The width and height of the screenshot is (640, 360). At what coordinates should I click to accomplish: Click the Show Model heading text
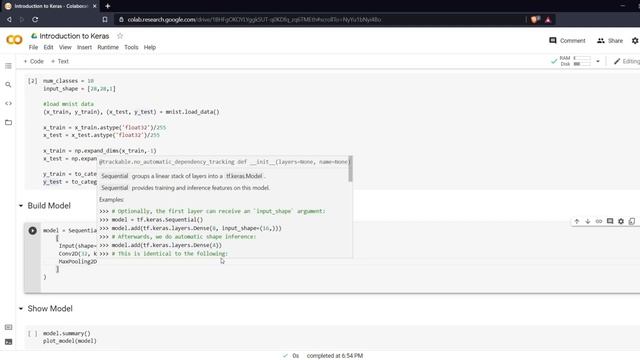(50, 309)
